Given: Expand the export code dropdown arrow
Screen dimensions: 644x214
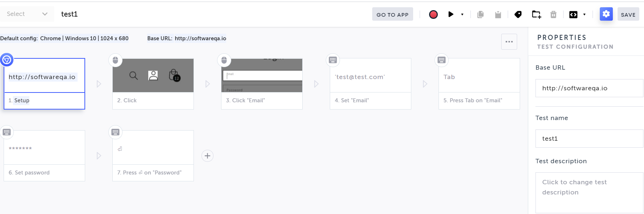Looking at the screenshot, I should 584,15.
